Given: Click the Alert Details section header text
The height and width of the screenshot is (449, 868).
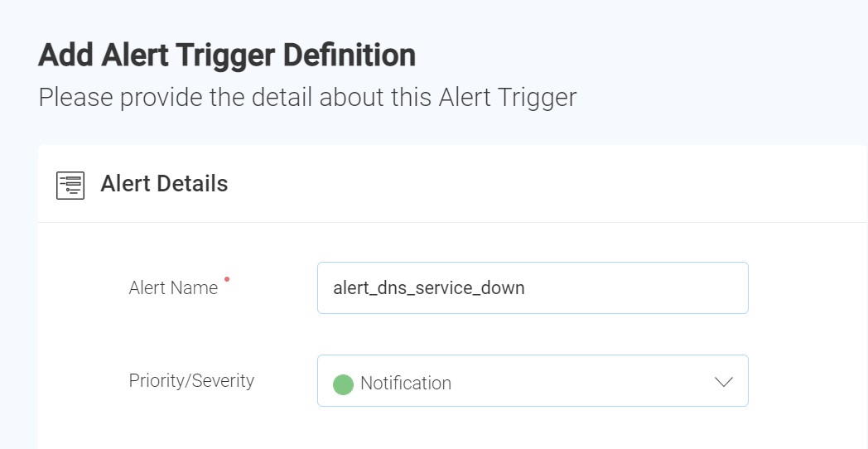Looking at the screenshot, I should pyautogui.click(x=165, y=184).
